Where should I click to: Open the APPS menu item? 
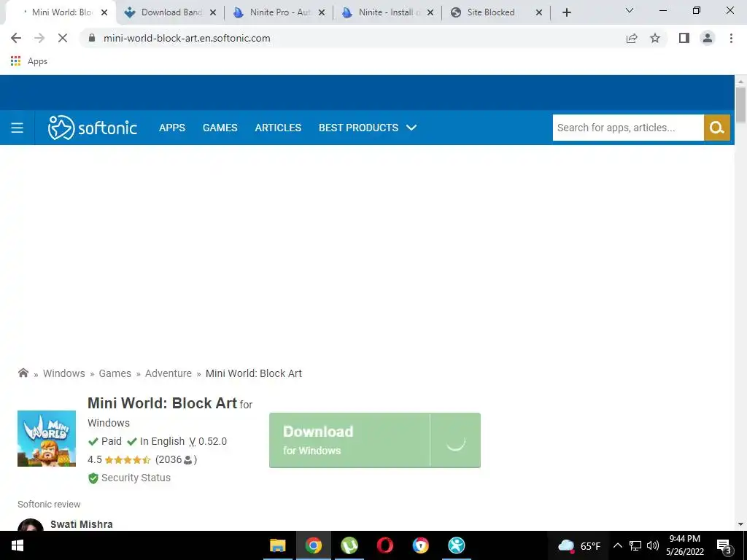coord(172,128)
